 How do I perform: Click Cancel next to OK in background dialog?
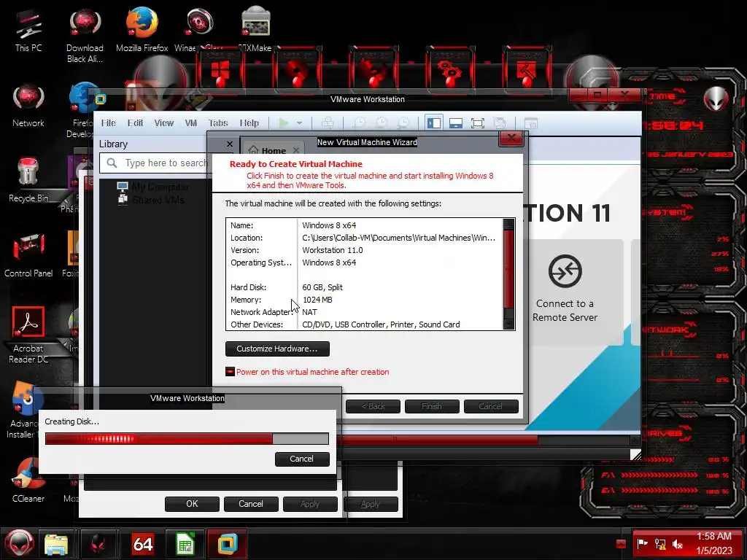point(251,504)
